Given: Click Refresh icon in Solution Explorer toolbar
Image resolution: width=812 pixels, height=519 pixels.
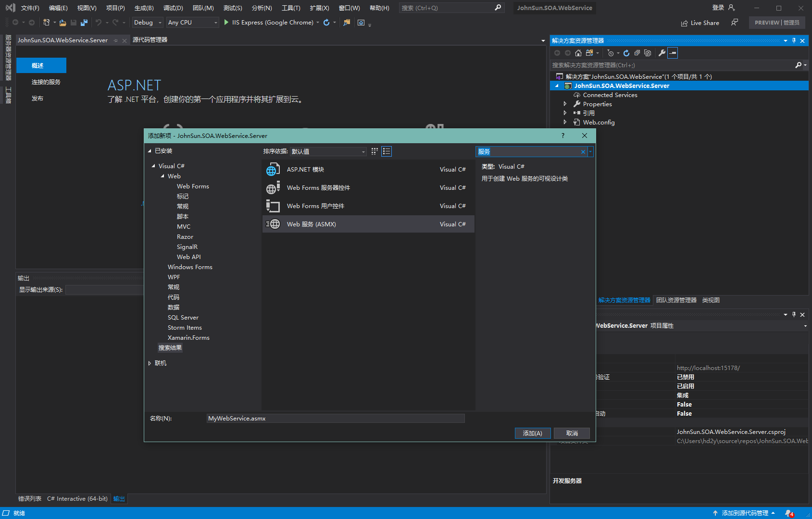Looking at the screenshot, I should click(626, 53).
